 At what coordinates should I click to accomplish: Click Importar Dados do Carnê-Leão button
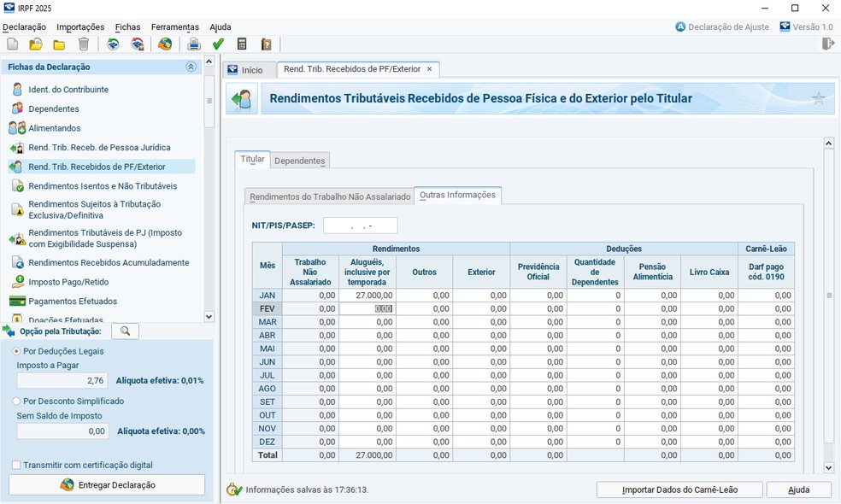tap(679, 489)
